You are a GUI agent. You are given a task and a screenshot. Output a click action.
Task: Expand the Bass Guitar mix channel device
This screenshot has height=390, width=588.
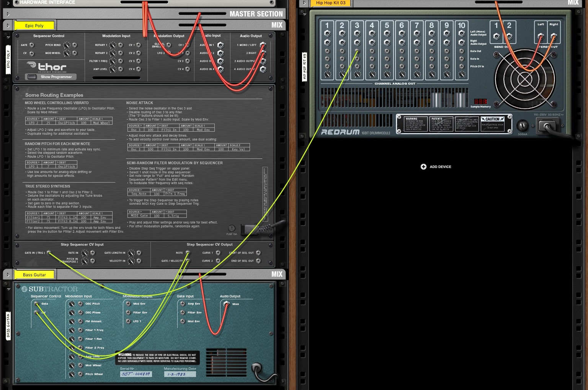[8, 274]
